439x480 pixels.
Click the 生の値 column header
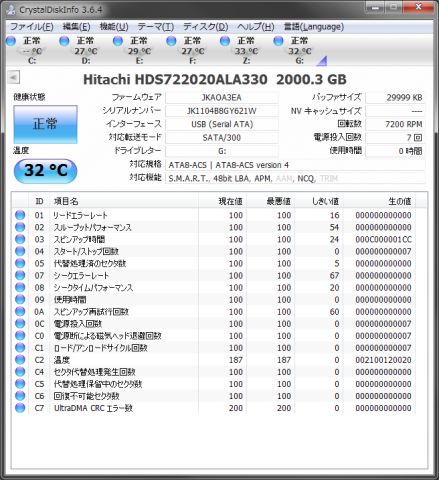pyautogui.click(x=379, y=201)
